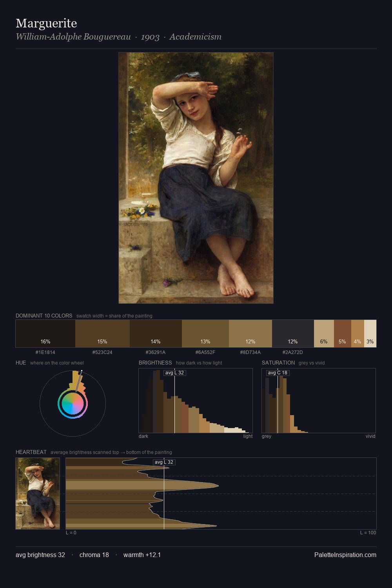This screenshot has height=588, width=392.
Task: Click the 'grey' saturation axis label
Action: [267, 436]
